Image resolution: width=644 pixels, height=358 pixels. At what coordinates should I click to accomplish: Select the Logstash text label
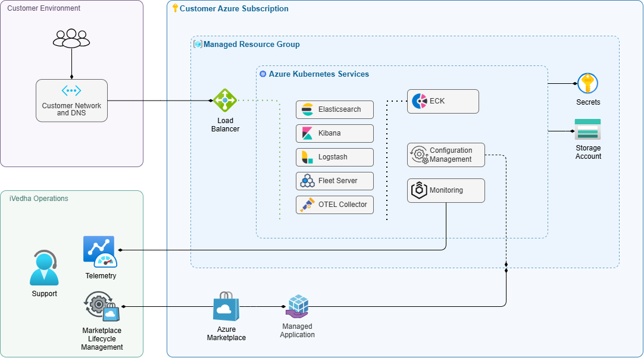pos(333,157)
